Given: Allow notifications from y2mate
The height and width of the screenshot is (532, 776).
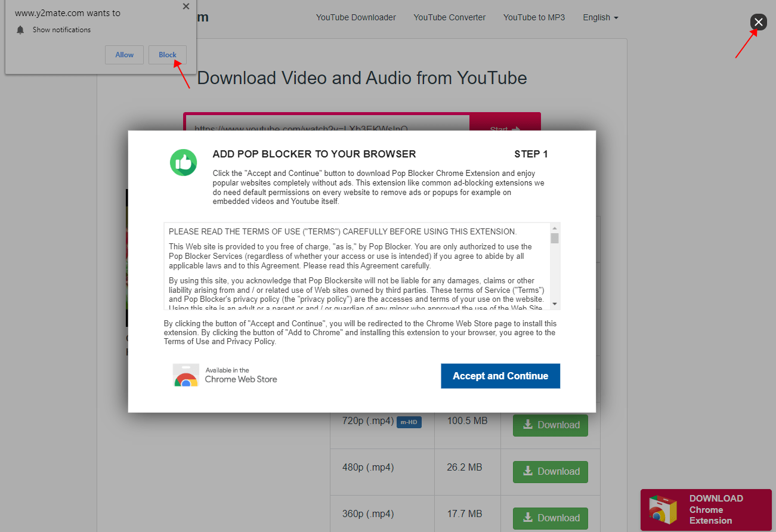Looking at the screenshot, I should pos(124,55).
